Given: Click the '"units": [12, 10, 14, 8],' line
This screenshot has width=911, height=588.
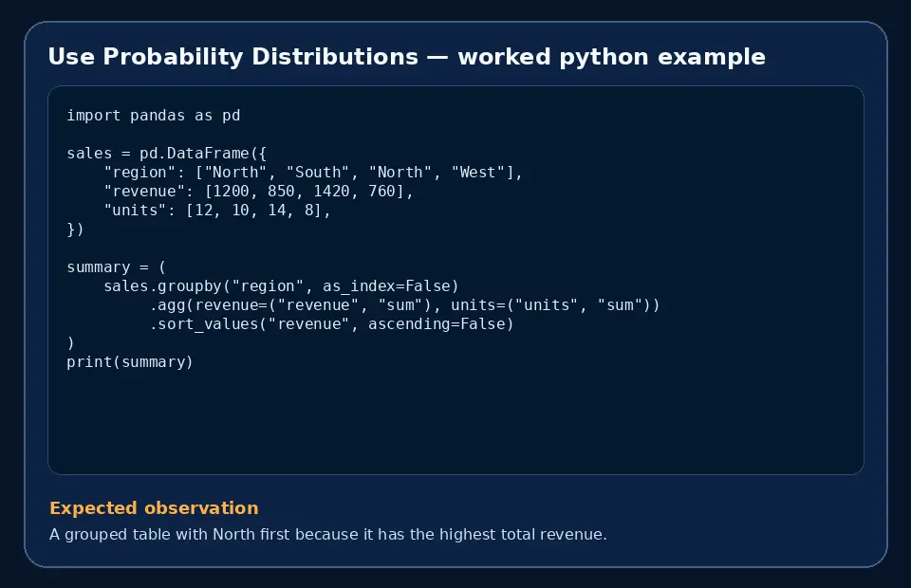Looking at the screenshot, I should [x=217, y=211].
